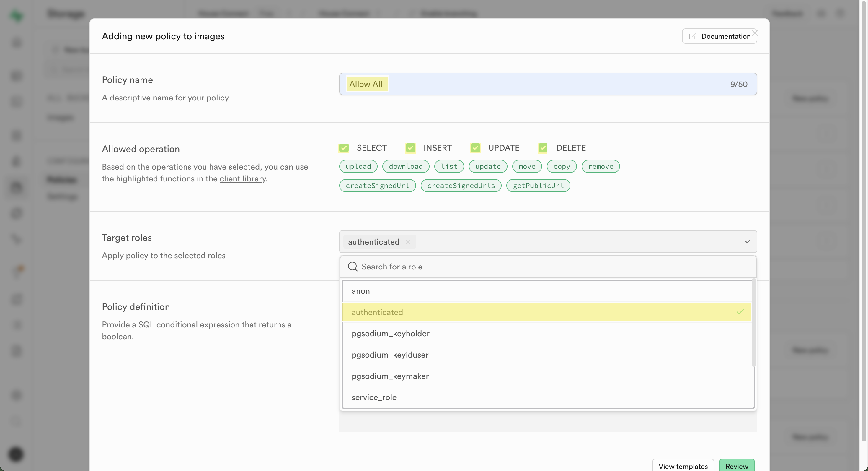The image size is (868, 471).
Task: Close the policy dialog with the X icon
Action: (x=755, y=33)
